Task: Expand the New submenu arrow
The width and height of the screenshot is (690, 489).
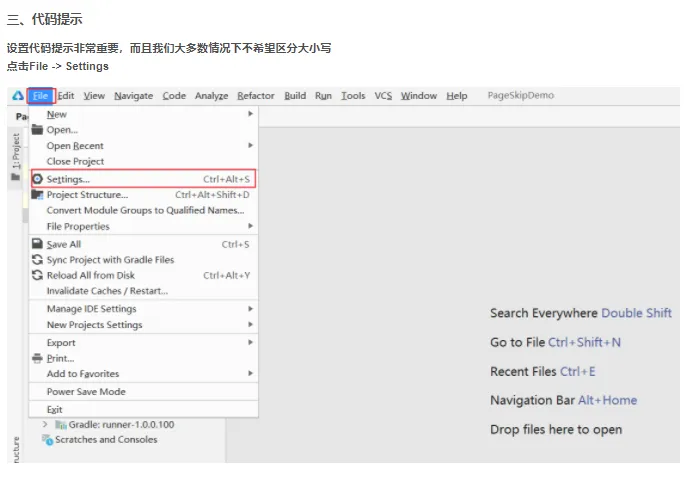Action: [x=250, y=114]
